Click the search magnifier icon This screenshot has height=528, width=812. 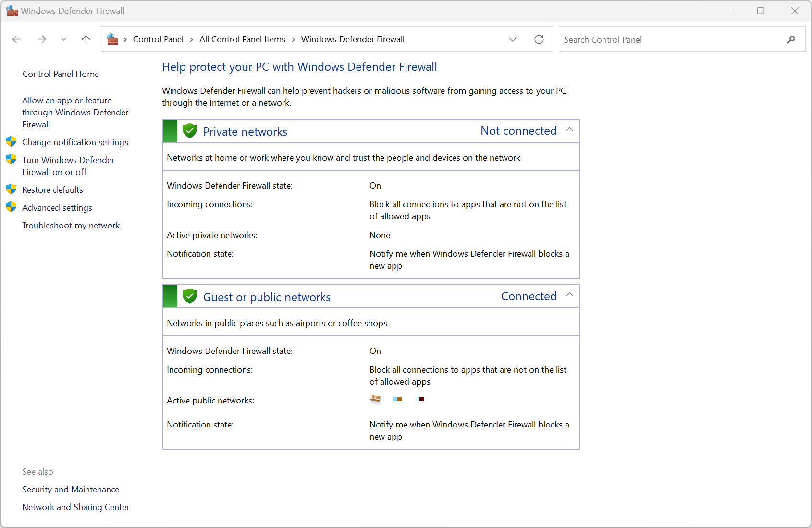pyautogui.click(x=791, y=39)
